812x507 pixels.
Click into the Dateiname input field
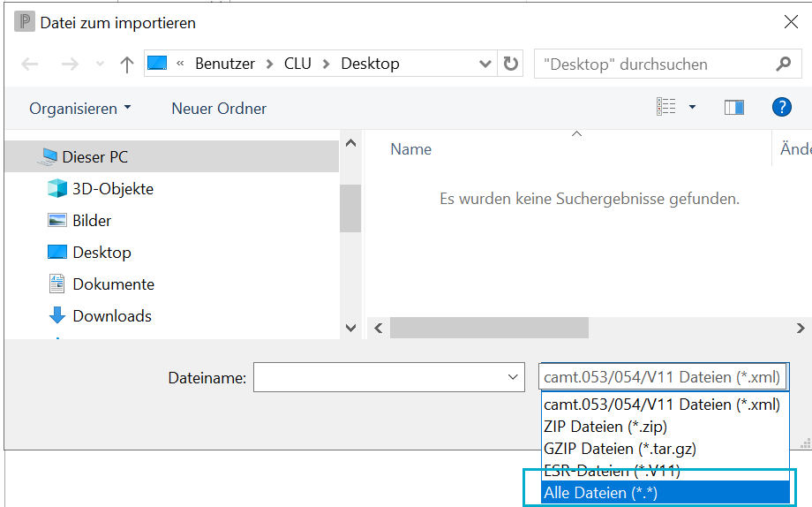[379, 377]
